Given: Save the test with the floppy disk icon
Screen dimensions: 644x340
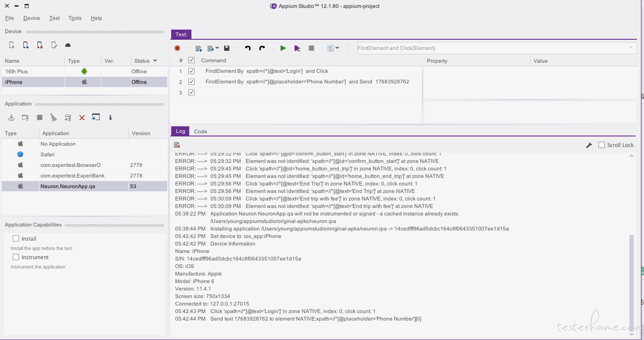Looking at the screenshot, I should (227, 48).
